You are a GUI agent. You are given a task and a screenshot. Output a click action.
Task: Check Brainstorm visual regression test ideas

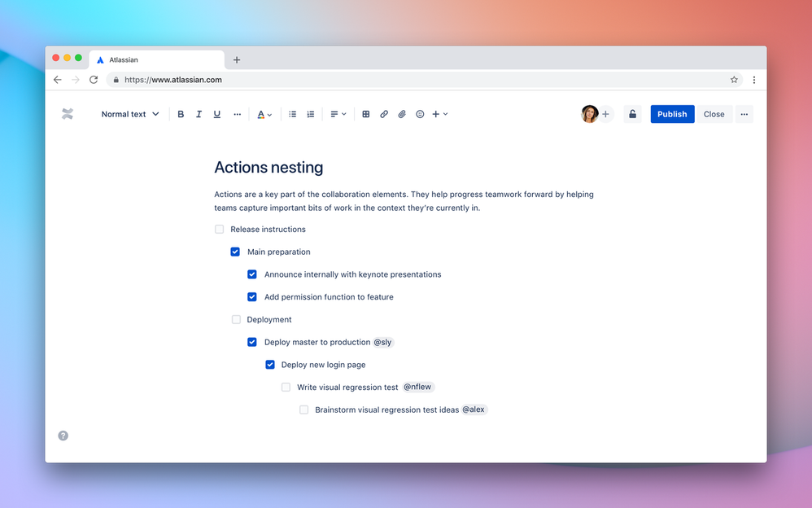[304, 409]
